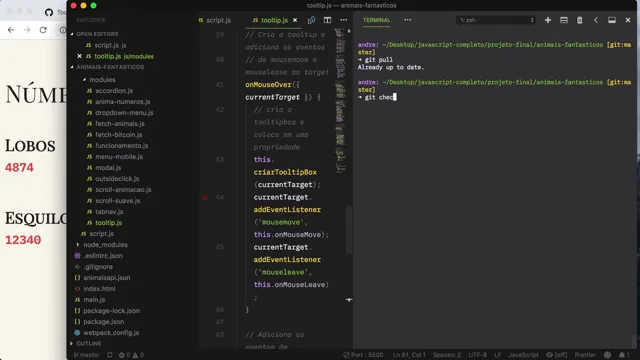This screenshot has height=360, width=640.
Task: Go back in the browser window
Action: [x=11, y=30]
